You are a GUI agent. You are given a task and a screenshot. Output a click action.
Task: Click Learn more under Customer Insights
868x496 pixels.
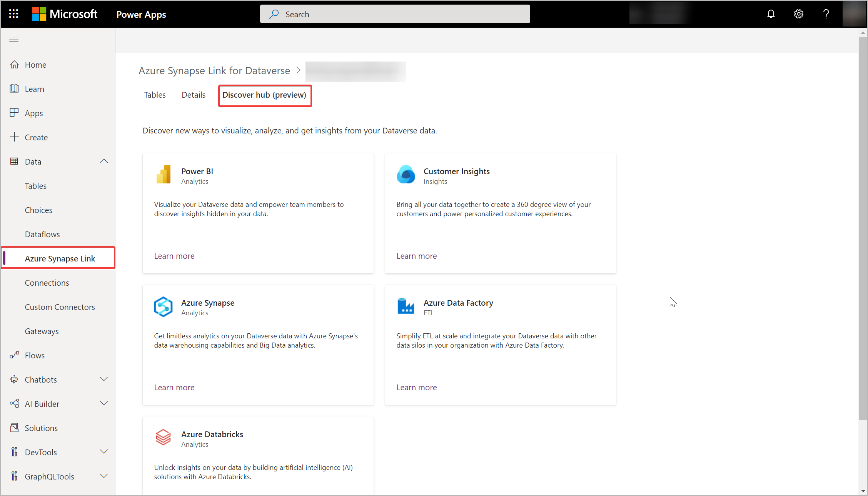(x=416, y=255)
